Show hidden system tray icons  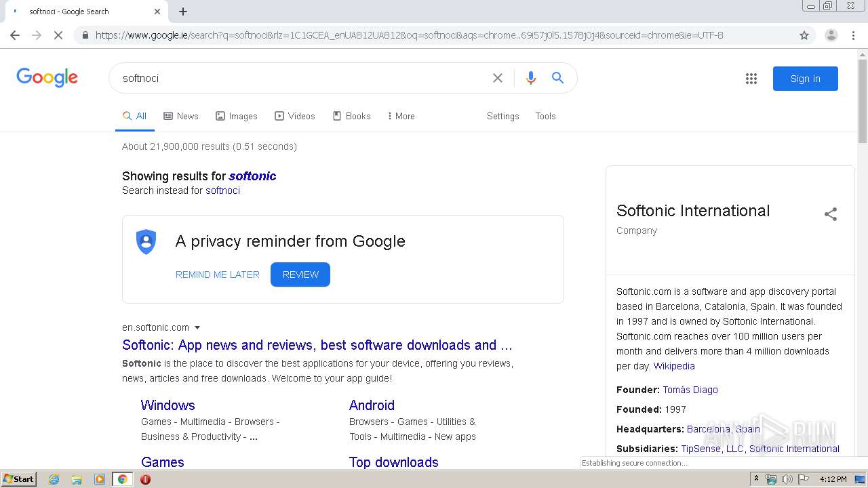click(756, 479)
